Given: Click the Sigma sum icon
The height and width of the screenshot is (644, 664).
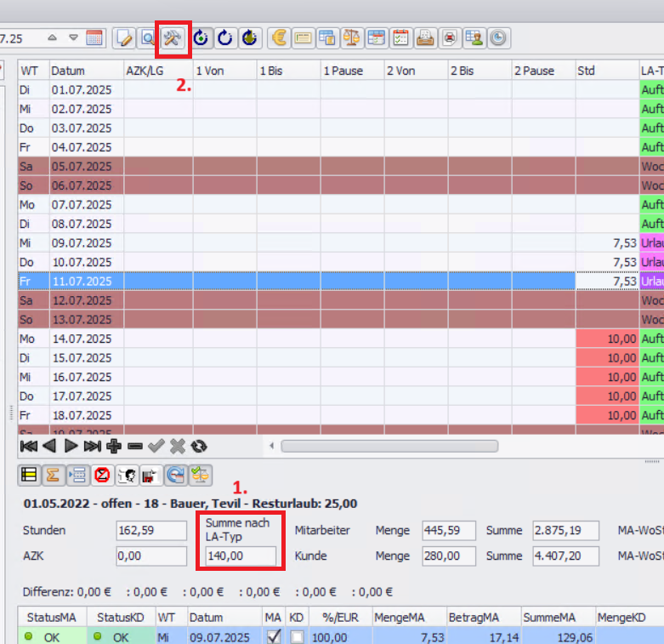Looking at the screenshot, I should point(52,475).
